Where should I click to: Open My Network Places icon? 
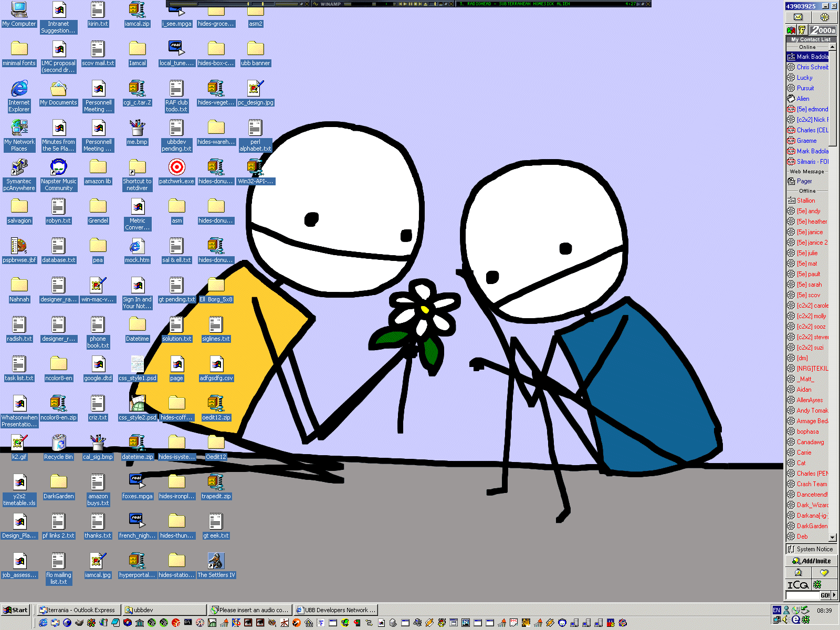[19, 135]
